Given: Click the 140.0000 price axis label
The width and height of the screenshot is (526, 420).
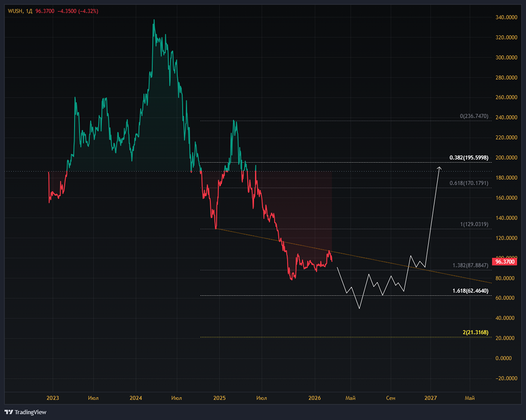Looking at the screenshot, I should tap(506, 218).
